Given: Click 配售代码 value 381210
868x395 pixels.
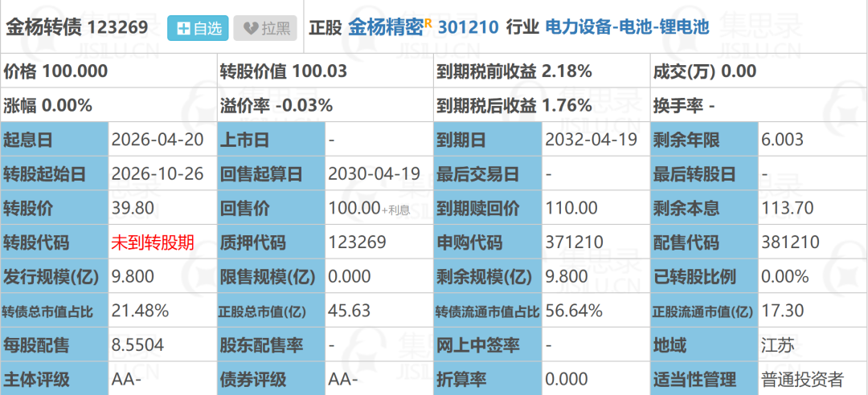Looking at the screenshot, I should pyautogui.click(x=790, y=242).
